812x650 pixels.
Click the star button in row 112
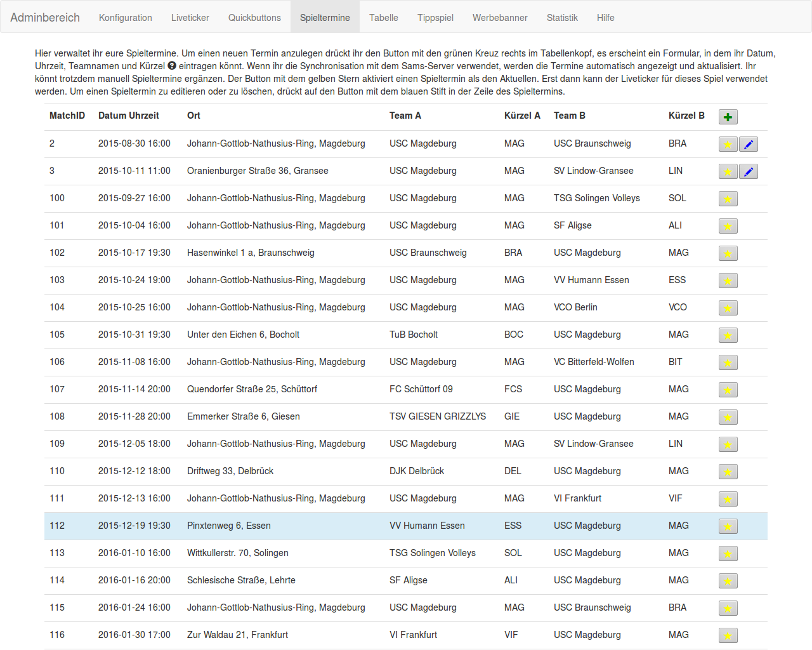pyautogui.click(x=728, y=526)
